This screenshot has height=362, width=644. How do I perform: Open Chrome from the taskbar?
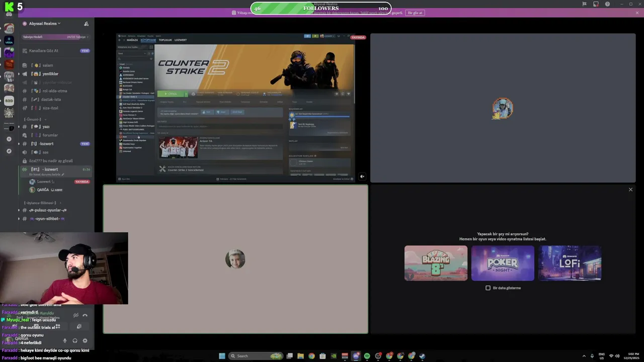[311, 356]
